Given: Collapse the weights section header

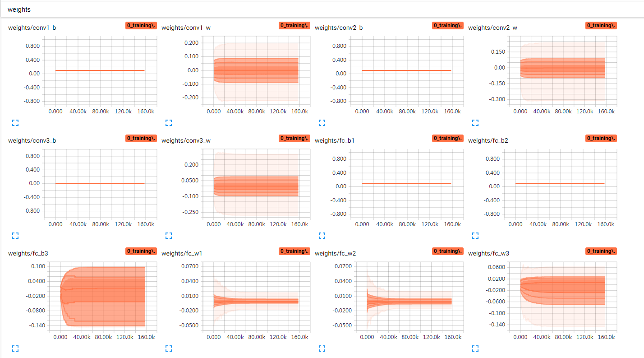Looking at the screenshot, I should click(x=322, y=9).
